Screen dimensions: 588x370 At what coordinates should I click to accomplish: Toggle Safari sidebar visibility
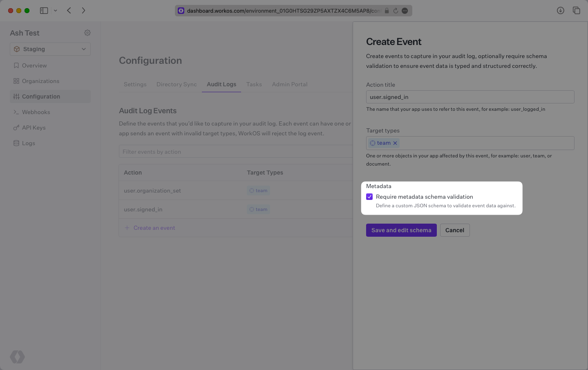click(x=44, y=10)
